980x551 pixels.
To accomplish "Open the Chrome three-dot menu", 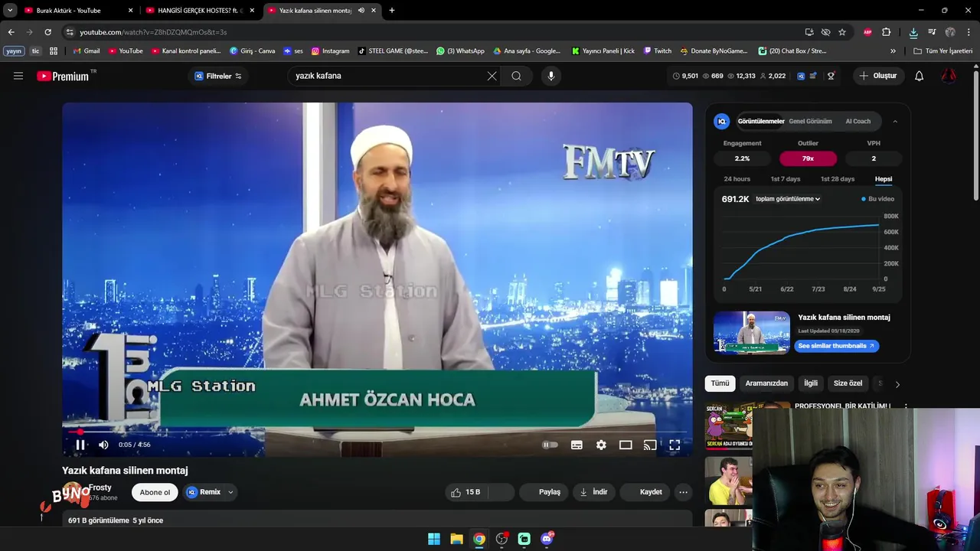I will coord(969,32).
